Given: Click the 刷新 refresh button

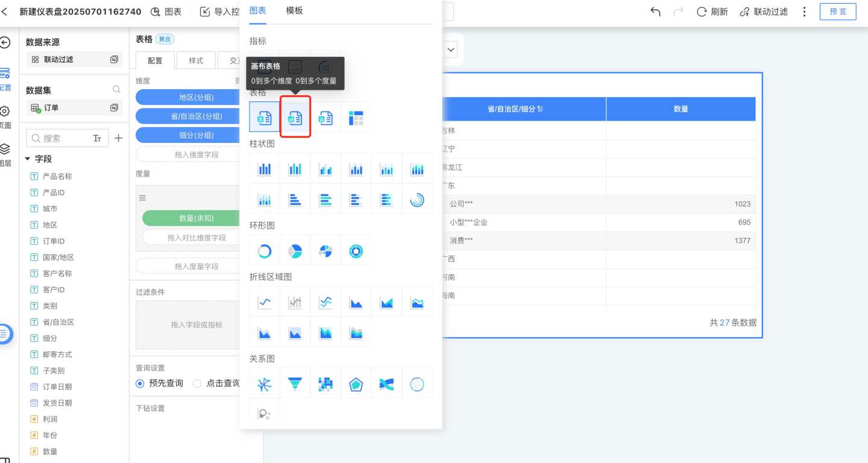Looking at the screenshot, I should [712, 11].
